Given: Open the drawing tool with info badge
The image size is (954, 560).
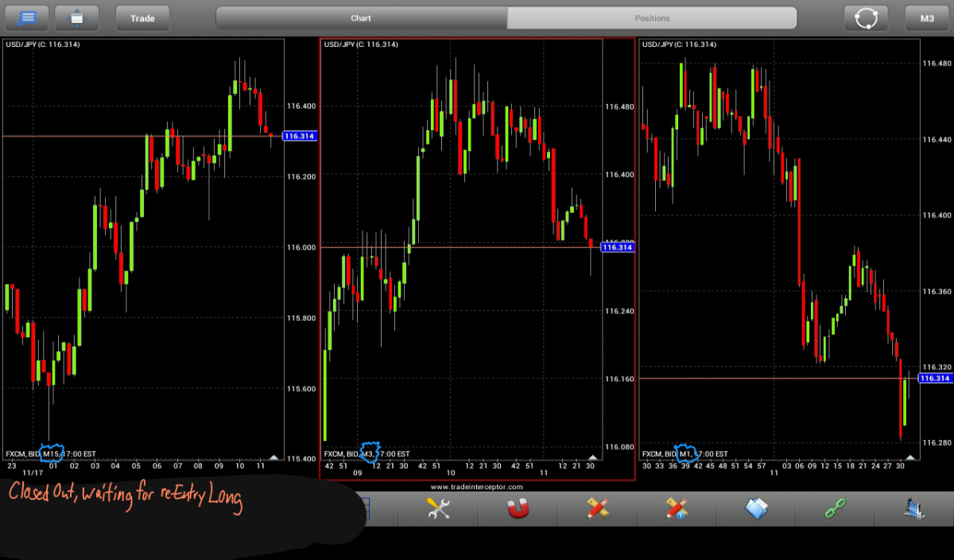Looking at the screenshot, I should tap(677, 508).
